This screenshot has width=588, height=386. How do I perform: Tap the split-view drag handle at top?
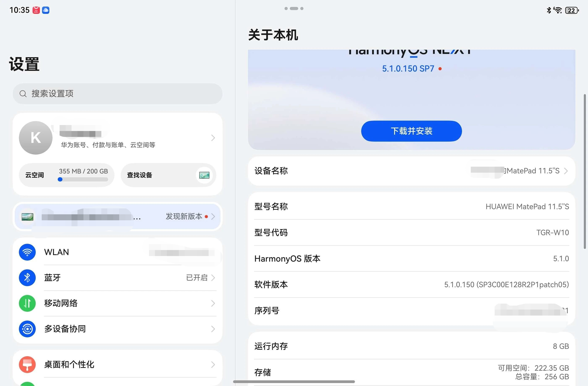point(294,8)
